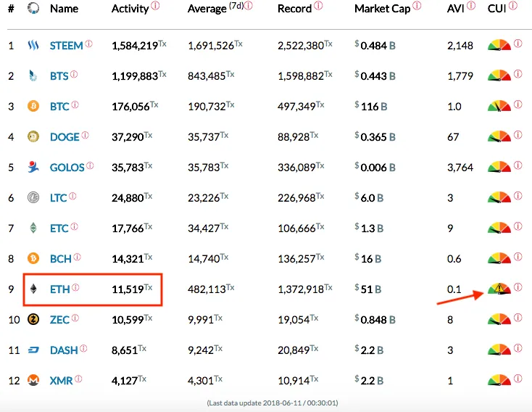Click the CUI gauge in DASH row

pyautogui.click(x=499, y=350)
